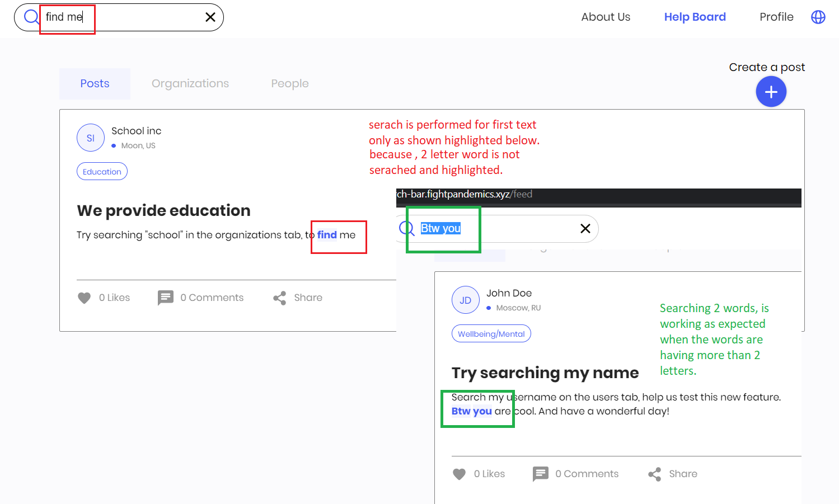Open the language globe icon
Viewport: 839px width, 504px height.
(x=818, y=17)
